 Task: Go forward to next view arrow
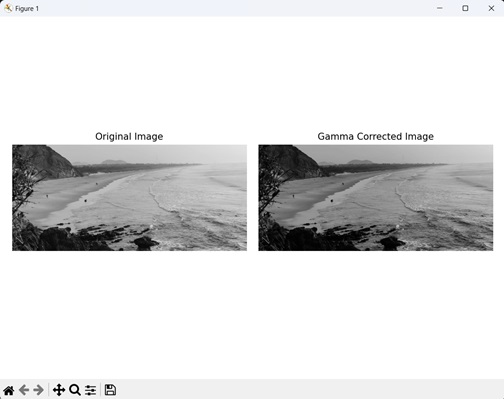click(39, 390)
